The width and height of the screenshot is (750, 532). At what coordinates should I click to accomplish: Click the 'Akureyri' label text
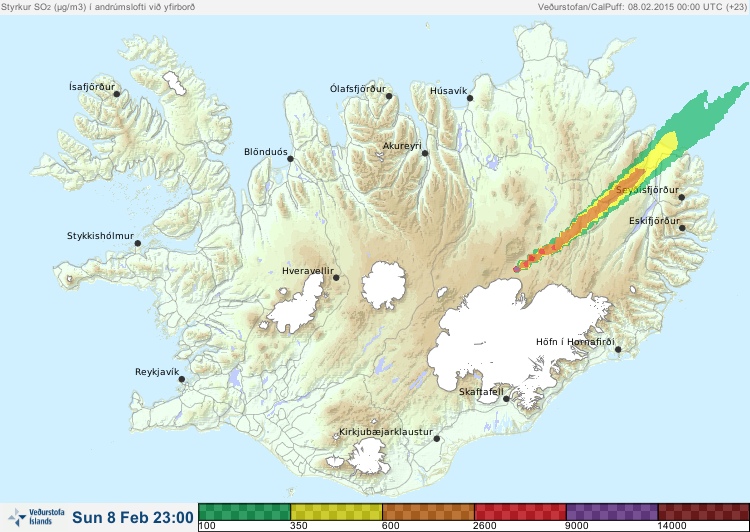coord(402,146)
